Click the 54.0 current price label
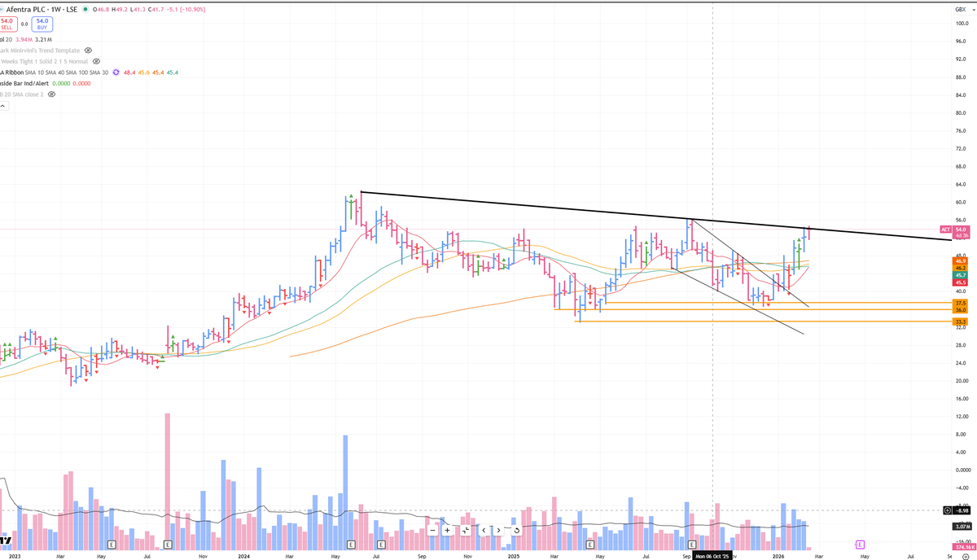The width and height of the screenshot is (977, 560). point(960,229)
